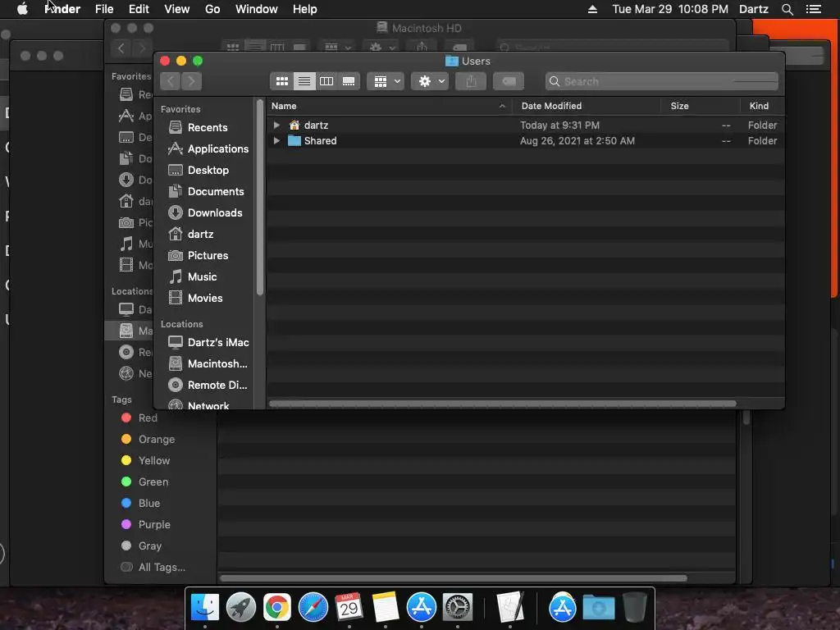Sort by the Kind column header
840x630 pixels.
[762, 106]
